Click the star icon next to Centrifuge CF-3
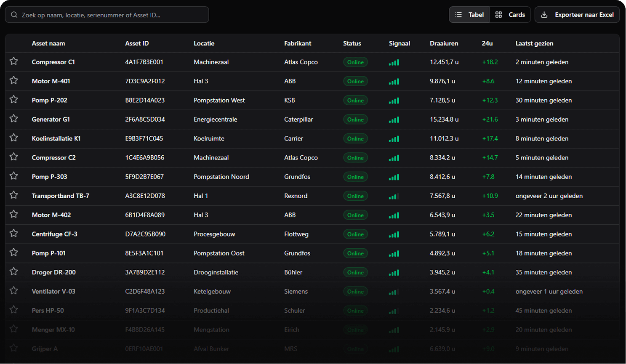 click(14, 234)
